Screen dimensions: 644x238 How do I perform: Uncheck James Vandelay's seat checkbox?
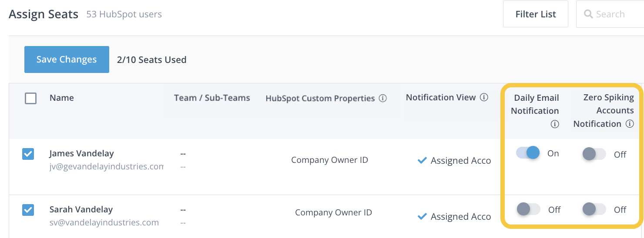[x=28, y=154]
